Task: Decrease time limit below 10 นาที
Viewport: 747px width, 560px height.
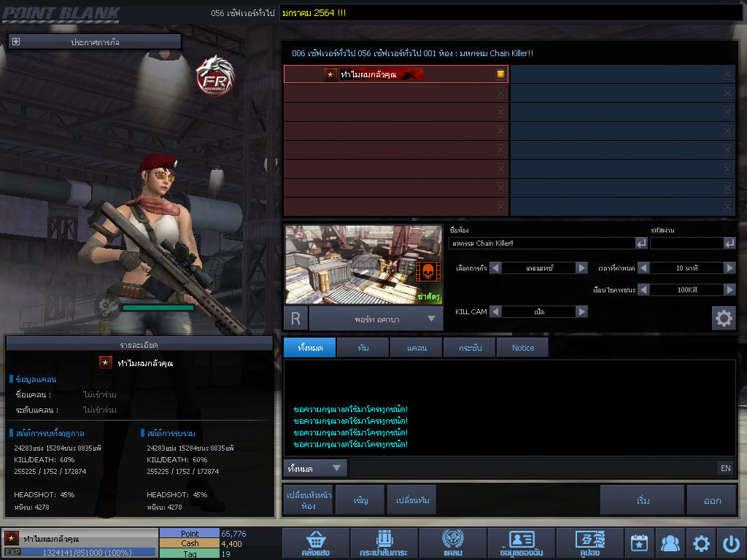Action: click(x=643, y=268)
